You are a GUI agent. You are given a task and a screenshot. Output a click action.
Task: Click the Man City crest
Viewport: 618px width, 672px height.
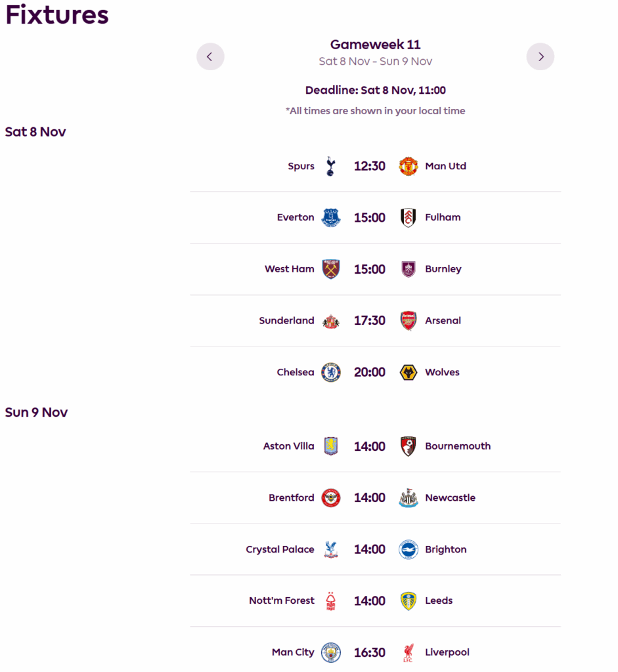coord(330,652)
